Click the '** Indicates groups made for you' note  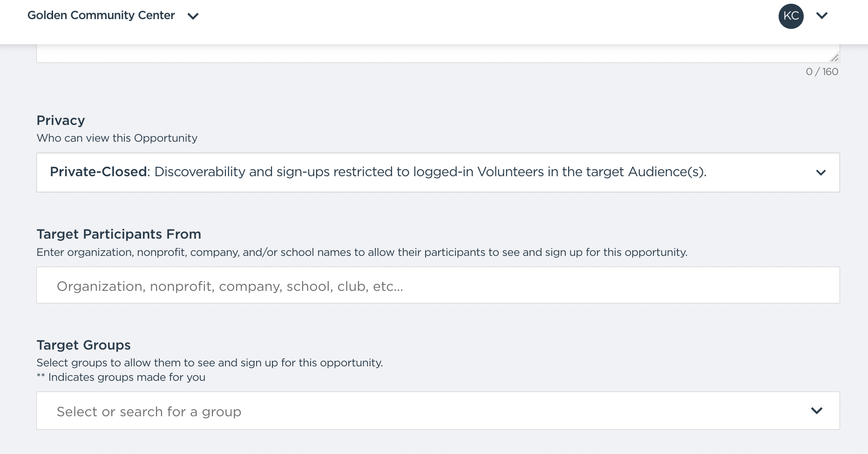pos(121,377)
